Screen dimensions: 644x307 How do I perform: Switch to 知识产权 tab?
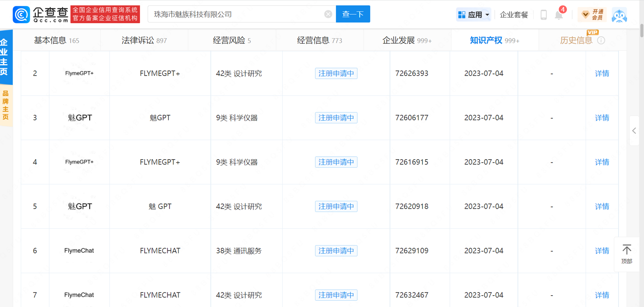click(x=495, y=40)
